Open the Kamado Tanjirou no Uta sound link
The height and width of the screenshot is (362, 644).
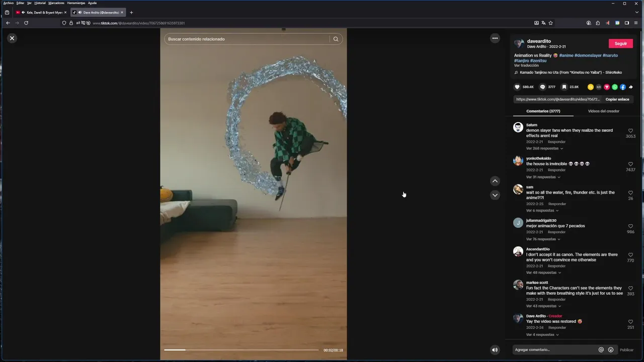pos(571,72)
